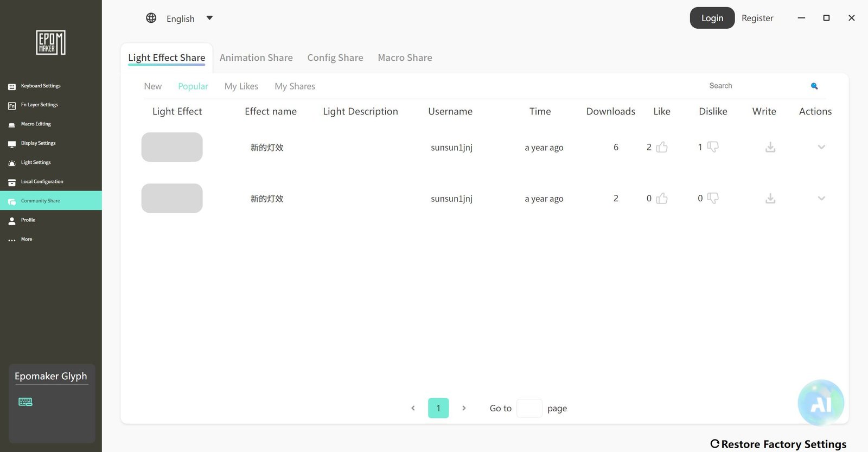Click the thumbs-up icon on first effect row

tap(661, 147)
